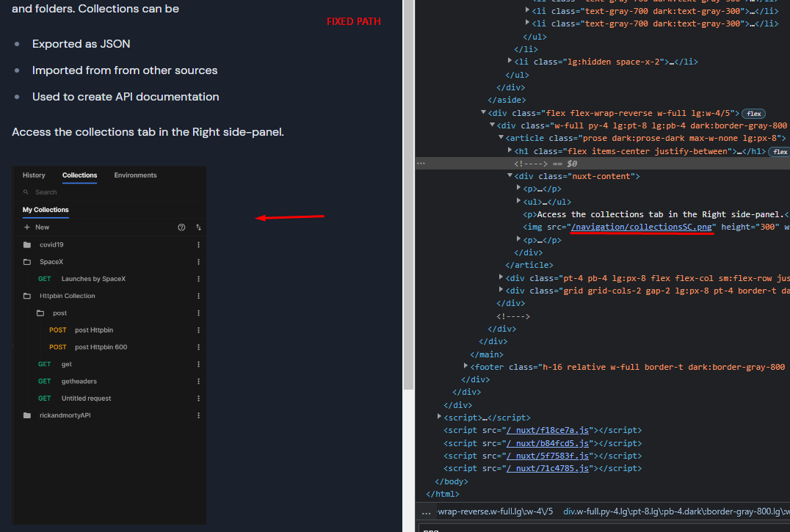This screenshot has width=790, height=532.
Task: Select the closing aside tag line
Action: pos(507,100)
